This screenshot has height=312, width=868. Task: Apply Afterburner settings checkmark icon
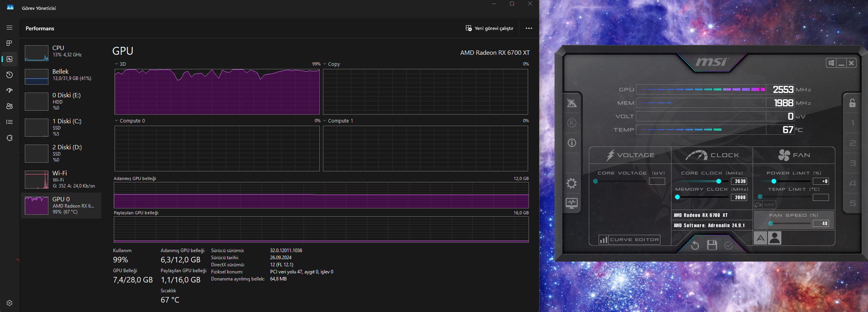729,245
